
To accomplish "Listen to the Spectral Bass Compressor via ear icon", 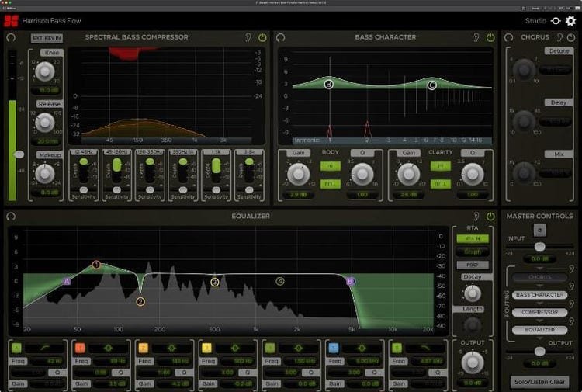I will click(x=248, y=37).
